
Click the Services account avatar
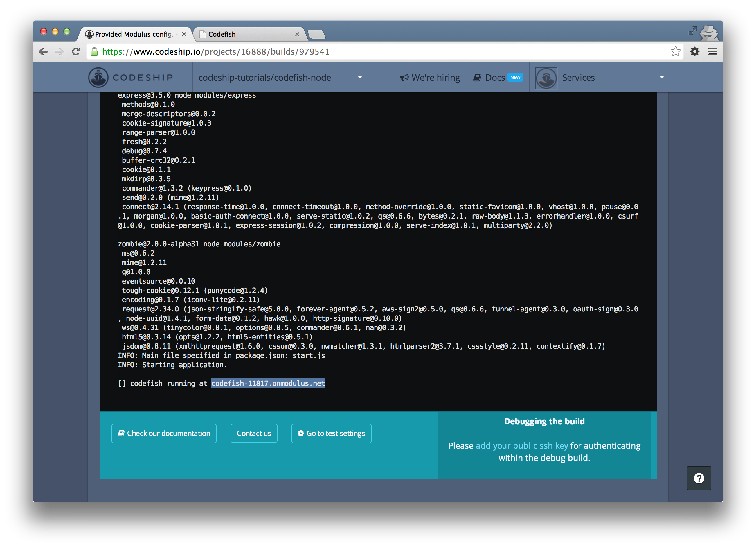pyautogui.click(x=546, y=78)
